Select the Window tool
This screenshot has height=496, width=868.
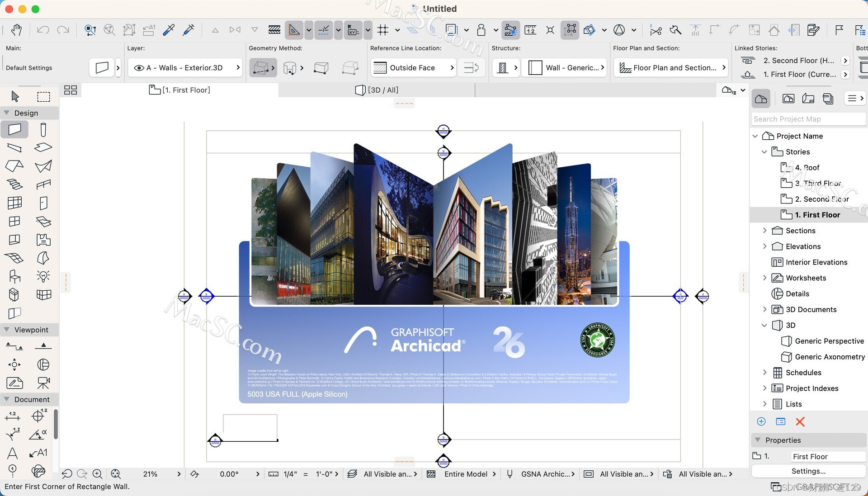coord(14,221)
